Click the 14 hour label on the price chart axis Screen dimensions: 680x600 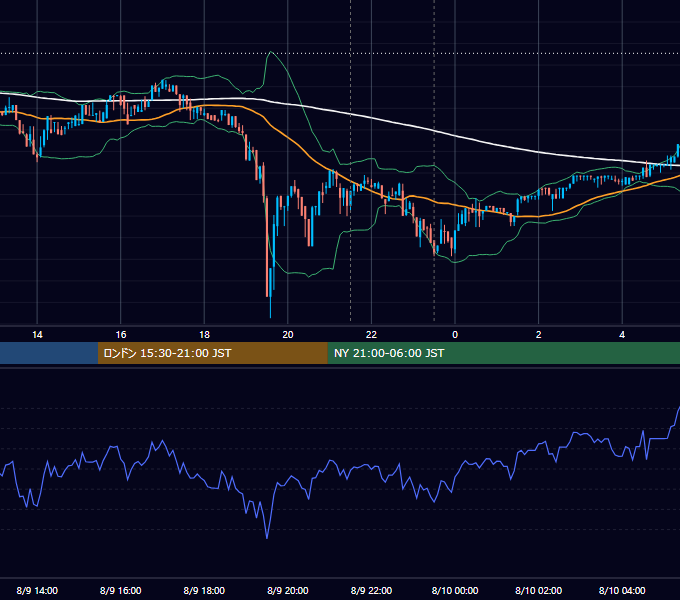[37, 335]
